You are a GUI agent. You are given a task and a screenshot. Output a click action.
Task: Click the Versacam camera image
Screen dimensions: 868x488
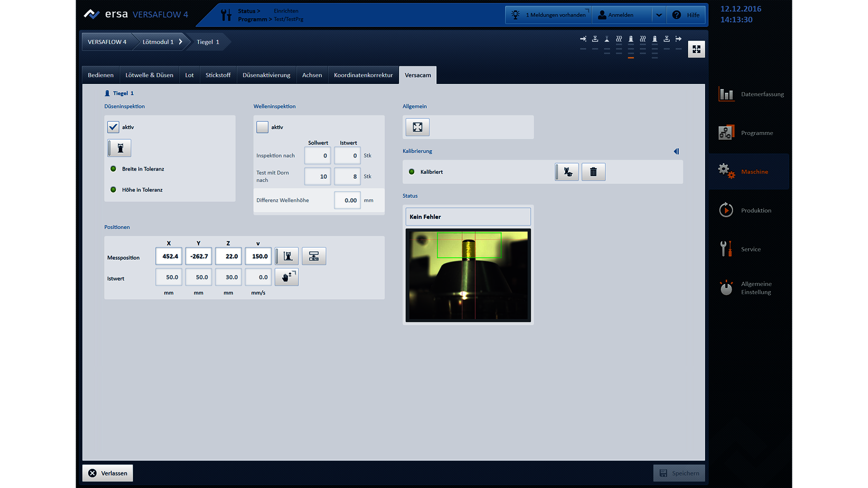pos(468,275)
